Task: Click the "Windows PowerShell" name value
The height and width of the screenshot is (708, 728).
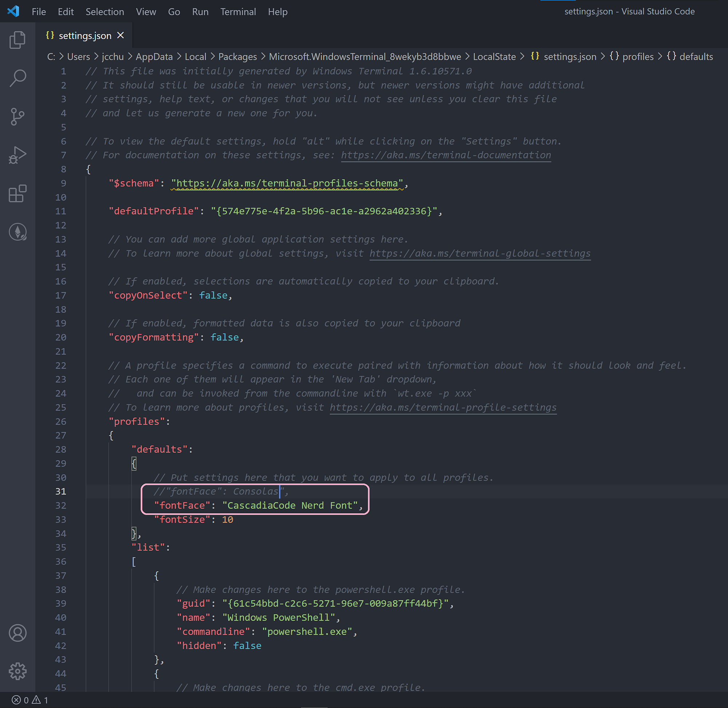Action: pyautogui.click(x=278, y=617)
